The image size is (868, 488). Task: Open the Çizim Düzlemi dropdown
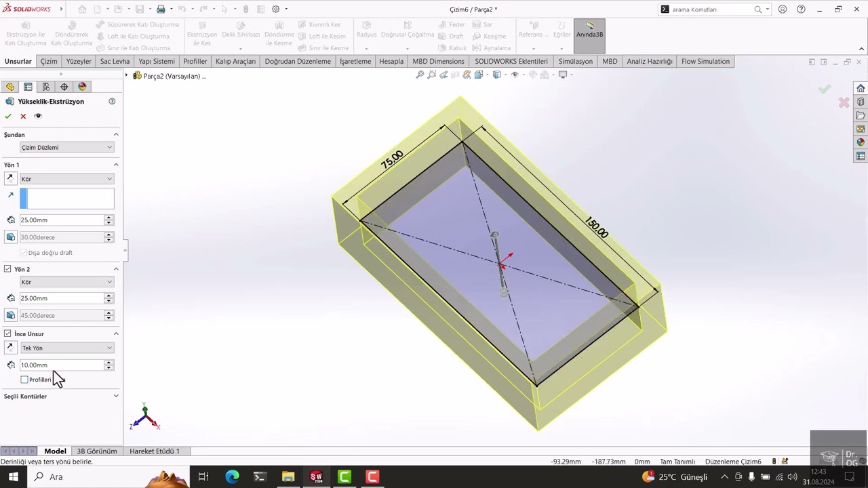coord(66,147)
